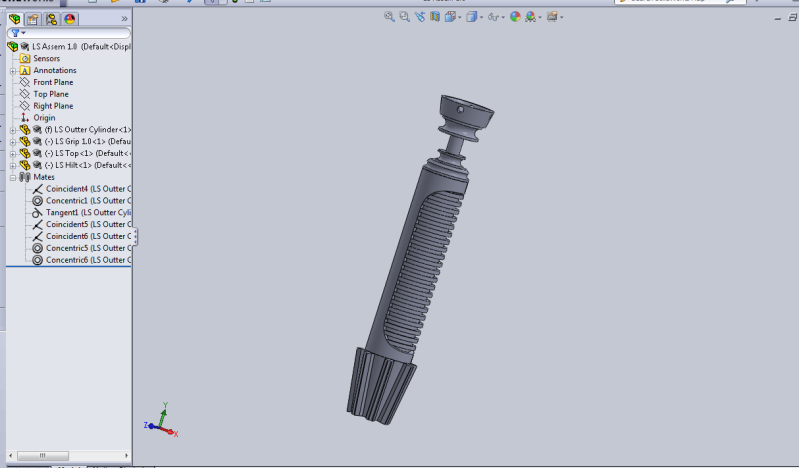Open the Display Style dropdown arrow
Viewport: 799px width, 468px height.
click(x=482, y=17)
